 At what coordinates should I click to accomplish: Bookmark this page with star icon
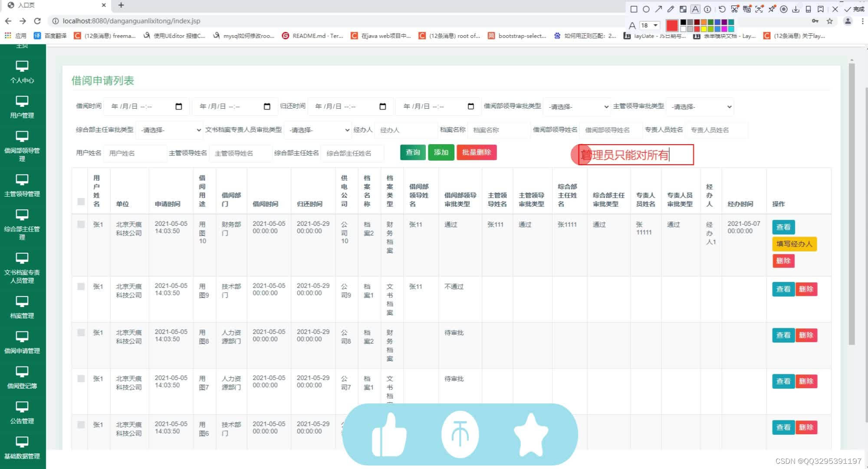830,21
